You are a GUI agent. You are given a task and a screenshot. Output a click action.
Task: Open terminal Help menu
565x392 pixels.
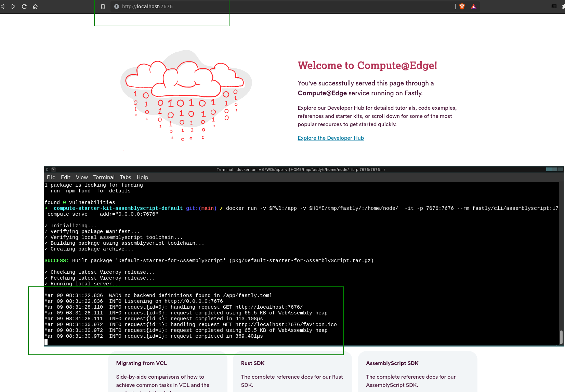coord(142,177)
